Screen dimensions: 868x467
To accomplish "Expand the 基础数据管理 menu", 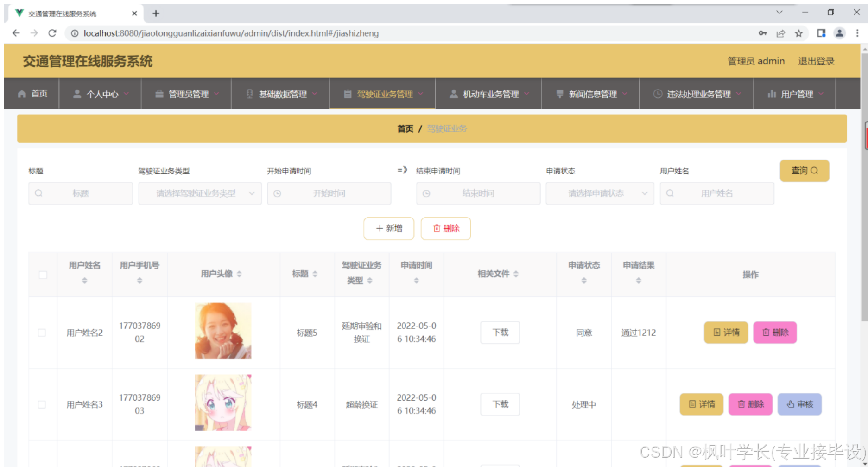I will (280, 94).
